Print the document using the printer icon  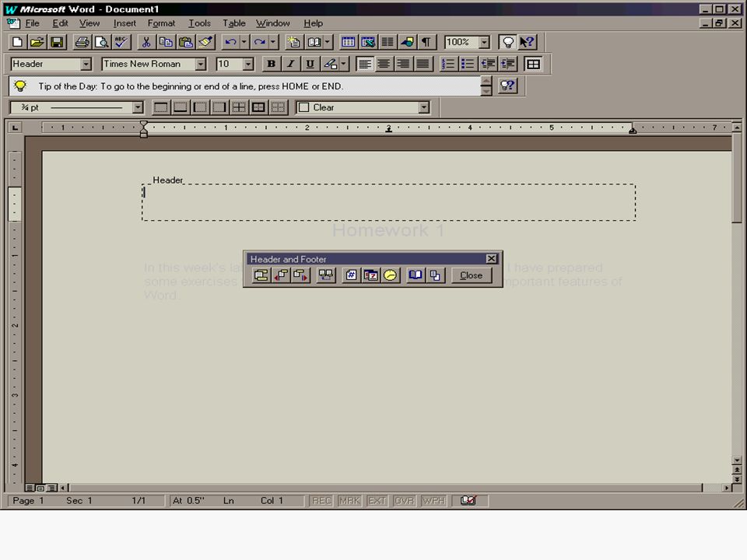[x=82, y=42]
